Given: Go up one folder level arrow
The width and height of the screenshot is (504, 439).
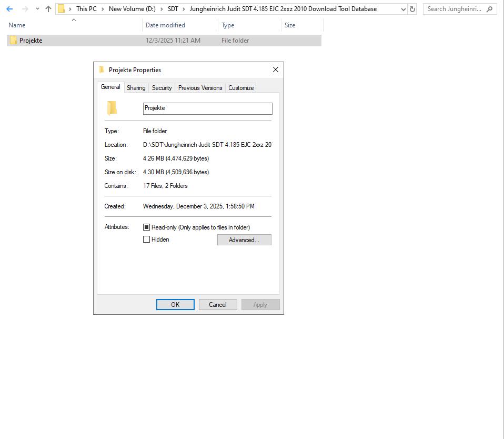Looking at the screenshot, I should click(x=48, y=9).
